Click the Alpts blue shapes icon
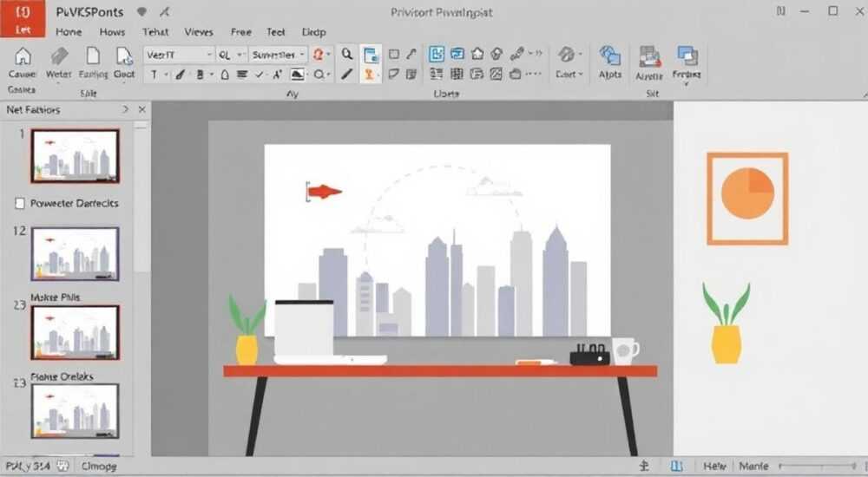868x477 pixels. coord(609,57)
